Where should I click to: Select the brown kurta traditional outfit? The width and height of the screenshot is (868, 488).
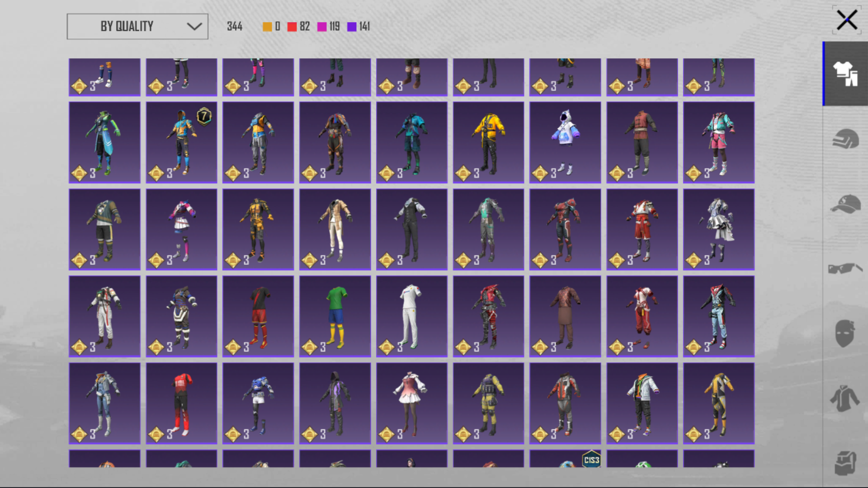(x=565, y=316)
